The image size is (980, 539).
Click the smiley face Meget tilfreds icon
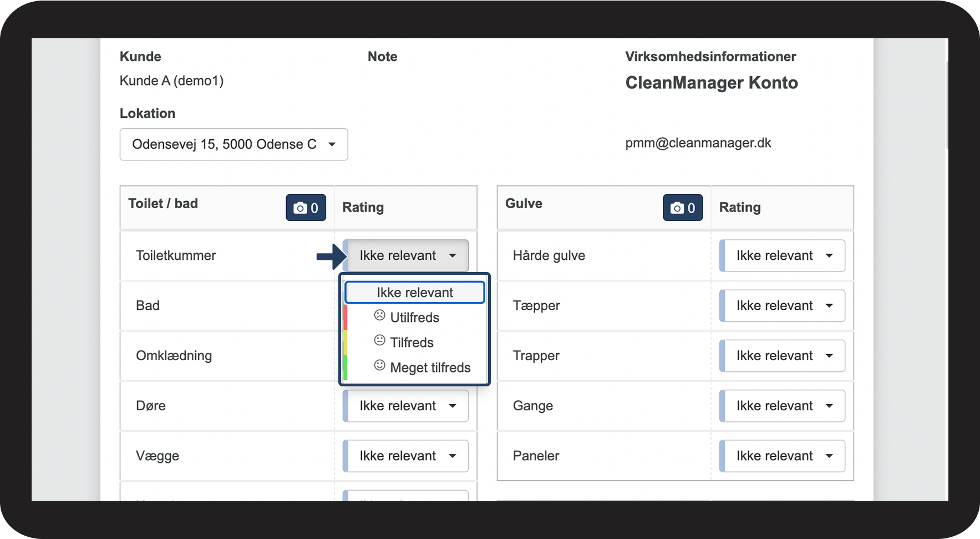379,365
